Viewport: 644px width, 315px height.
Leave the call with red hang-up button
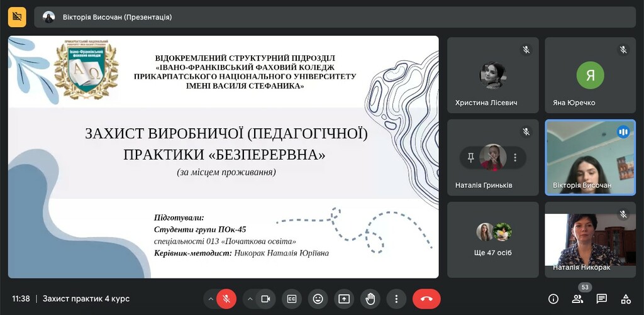tap(426, 299)
